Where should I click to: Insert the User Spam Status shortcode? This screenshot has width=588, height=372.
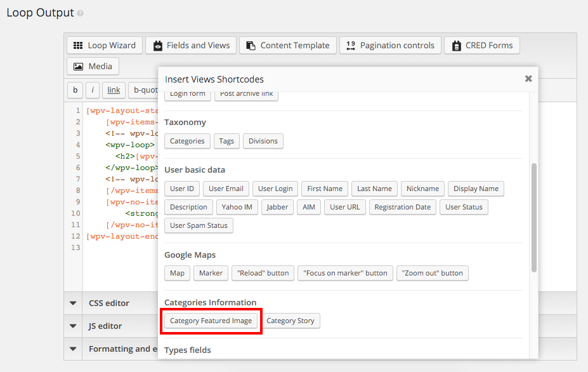click(199, 225)
